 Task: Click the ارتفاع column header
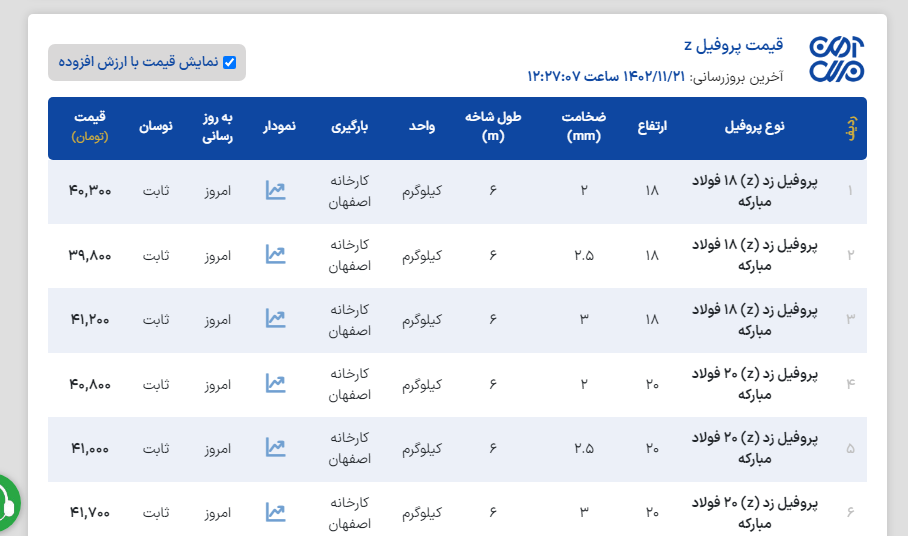pos(652,127)
